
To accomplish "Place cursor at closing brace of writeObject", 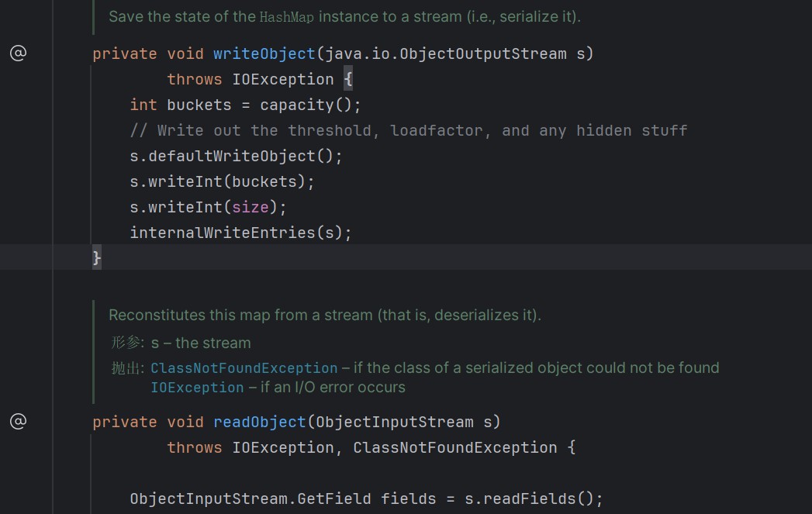I will [96, 257].
